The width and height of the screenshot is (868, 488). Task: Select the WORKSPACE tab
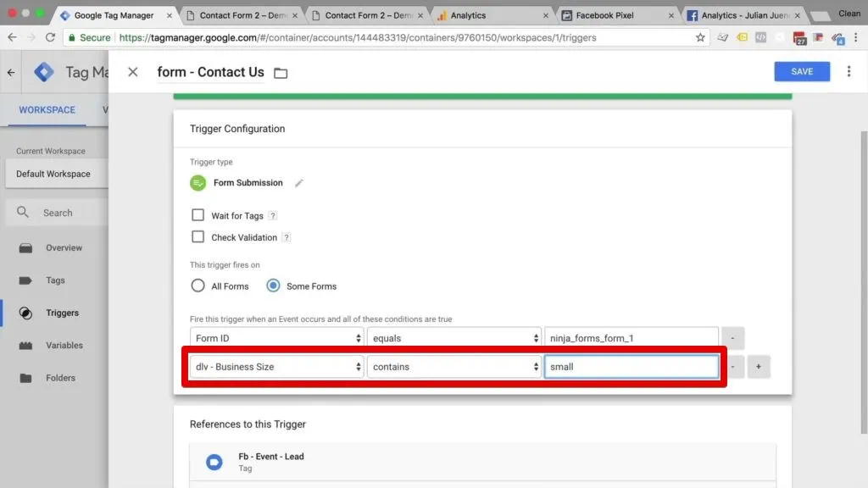click(x=47, y=109)
